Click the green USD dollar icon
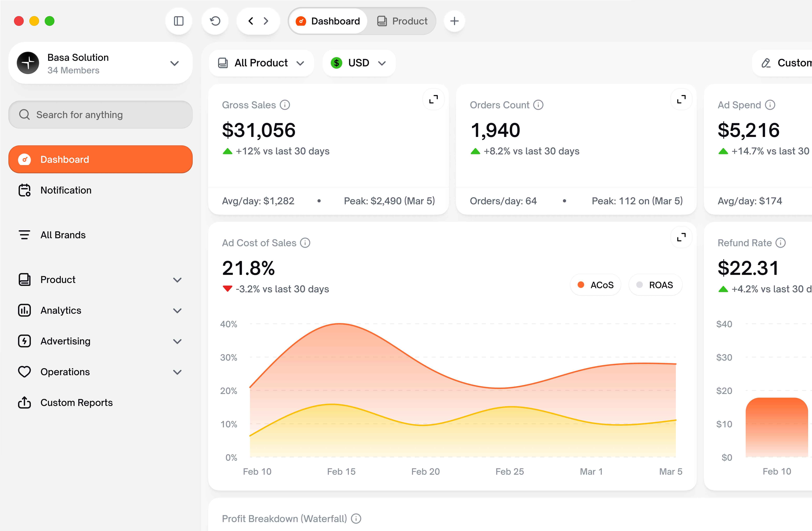 click(336, 63)
